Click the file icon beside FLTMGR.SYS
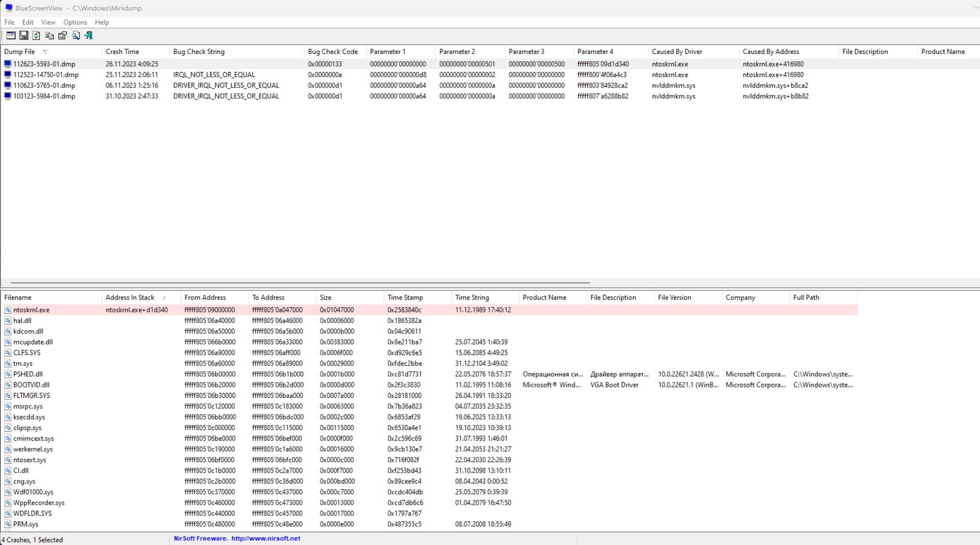Image resolution: width=980 pixels, height=545 pixels. click(8, 396)
